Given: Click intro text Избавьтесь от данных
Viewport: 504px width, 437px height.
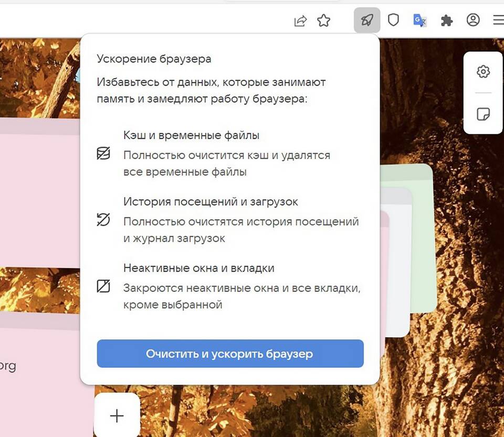Looking at the screenshot, I should point(158,82).
